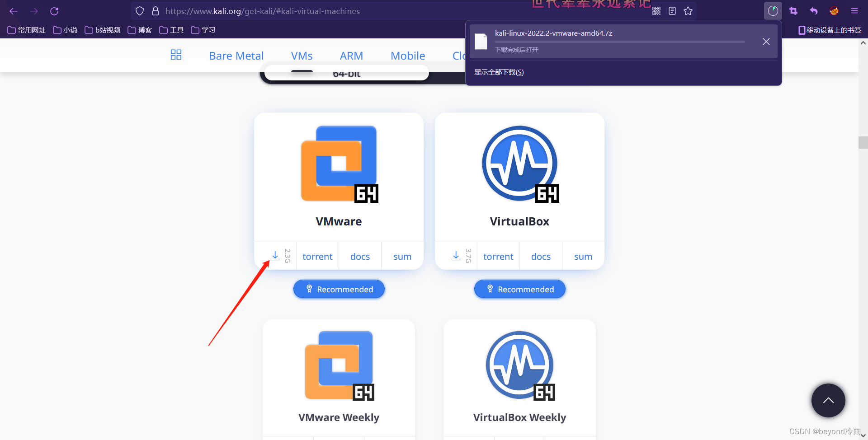Click the back-to-top round button
The height and width of the screenshot is (440, 868).
(828, 400)
